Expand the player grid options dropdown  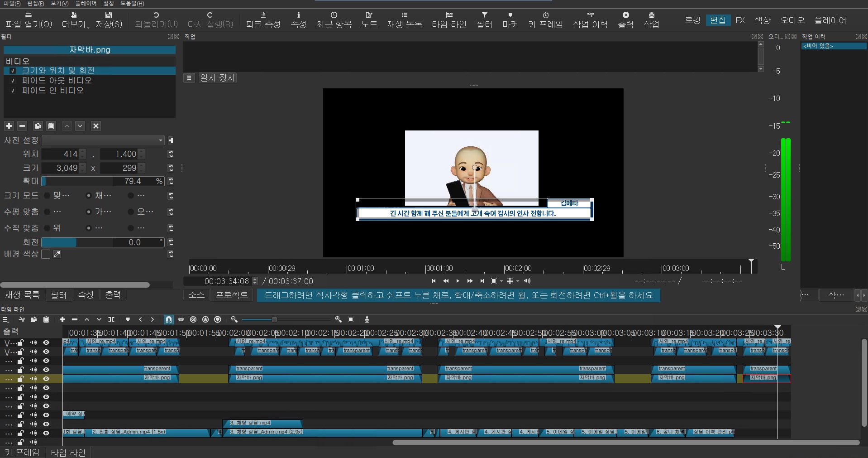[x=518, y=281]
